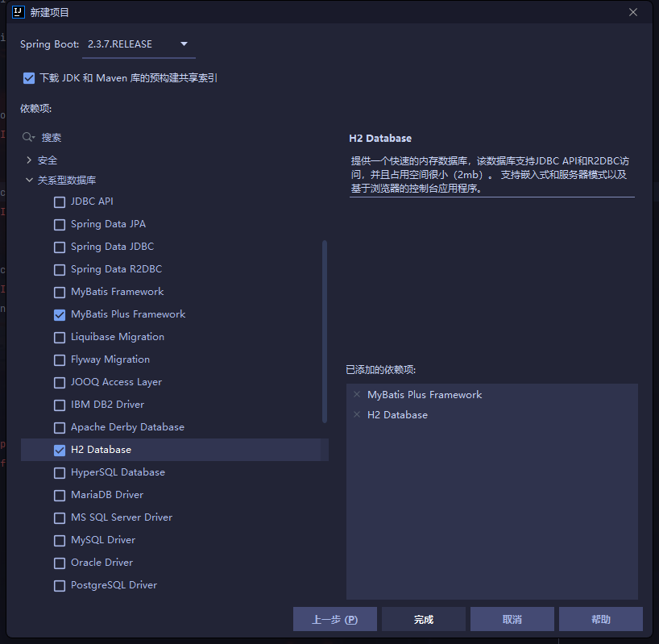
Task: Collapse the 关系型数据库 category
Action: coord(30,181)
